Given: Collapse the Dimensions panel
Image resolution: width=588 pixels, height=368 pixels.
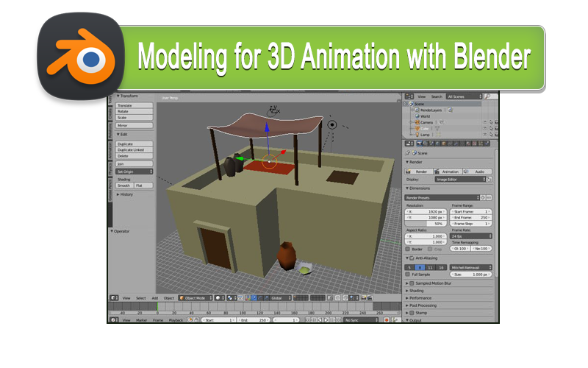Looking at the screenshot, I should pyautogui.click(x=417, y=188).
